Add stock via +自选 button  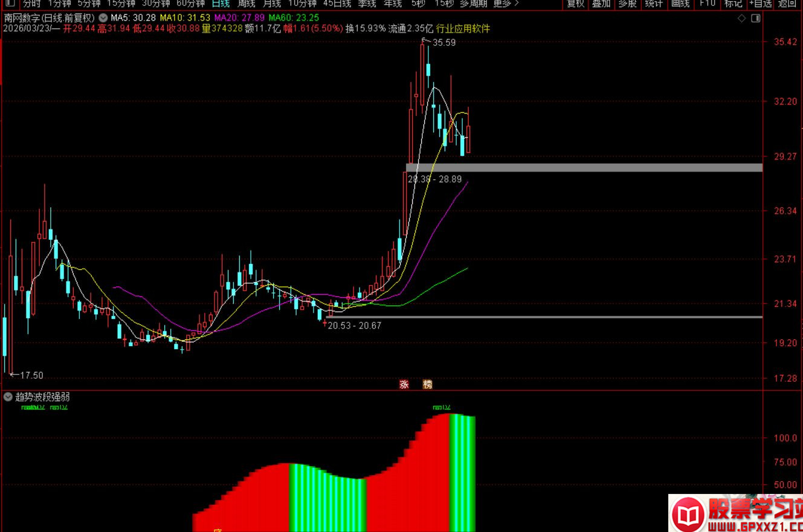point(760,4)
